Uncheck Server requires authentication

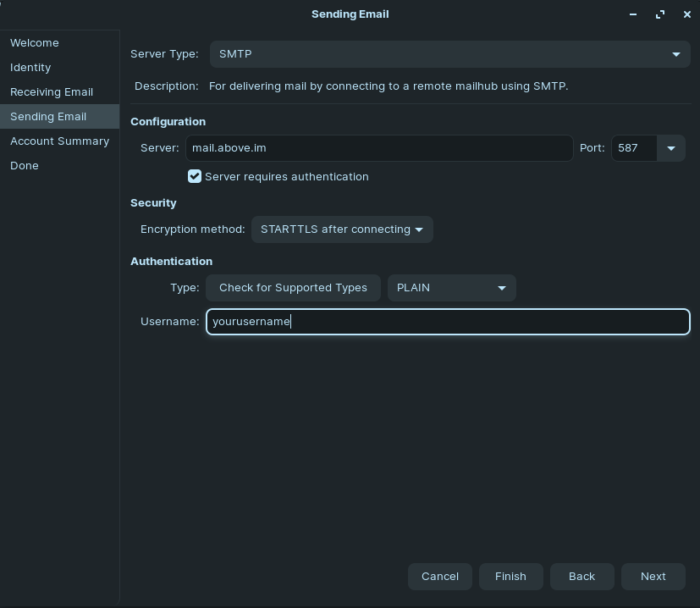(x=195, y=176)
